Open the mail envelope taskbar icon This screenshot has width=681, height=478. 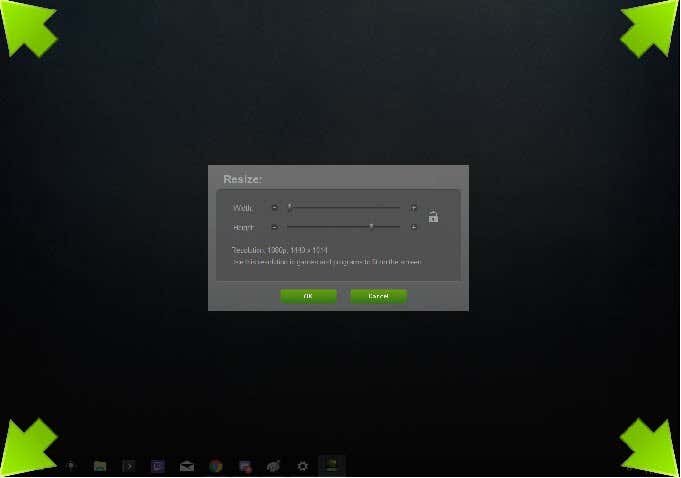187,466
